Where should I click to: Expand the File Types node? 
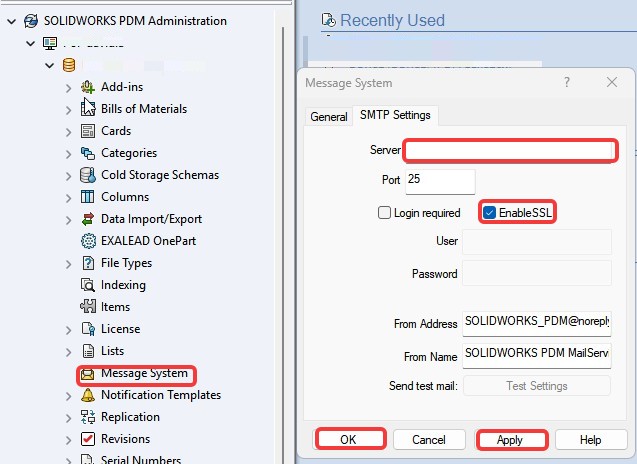68,264
